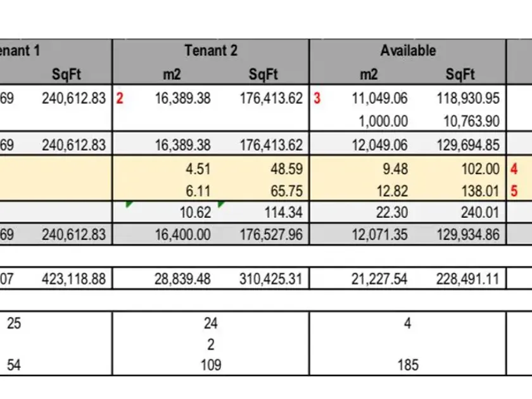This screenshot has width=532, height=399.
Task: Click green error indicator beside 10.62
Action: pyautogui.click(x=129, y=204)
